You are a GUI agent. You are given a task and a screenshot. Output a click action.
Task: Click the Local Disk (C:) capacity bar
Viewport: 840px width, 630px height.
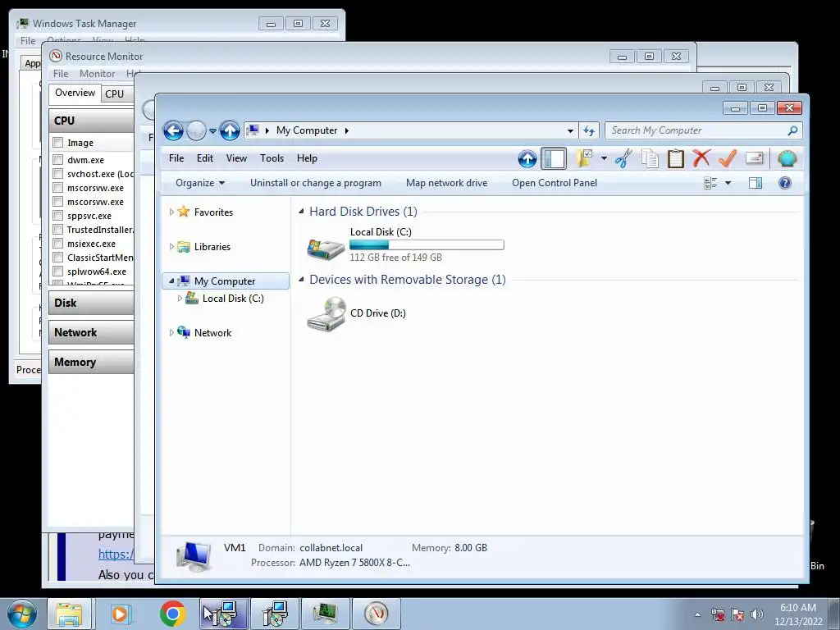click(427, 244)
